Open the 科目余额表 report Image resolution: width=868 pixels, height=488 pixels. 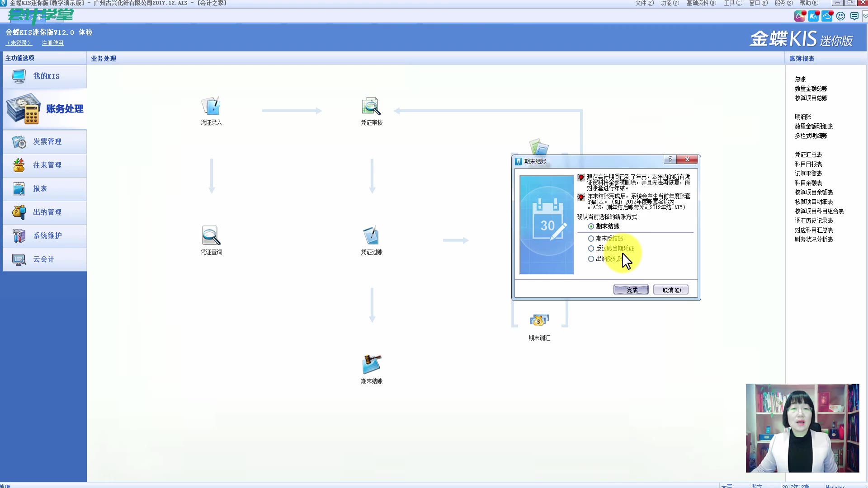tap(808, 183)
